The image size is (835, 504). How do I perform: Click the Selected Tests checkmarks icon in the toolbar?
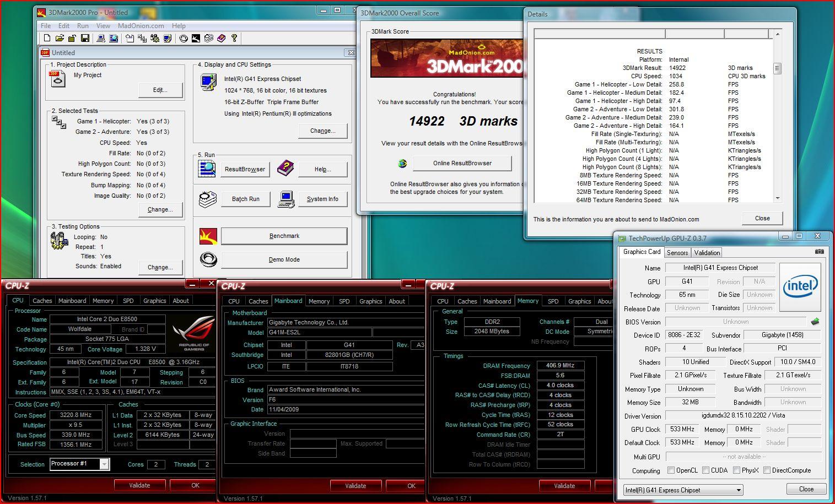(142, 38)
